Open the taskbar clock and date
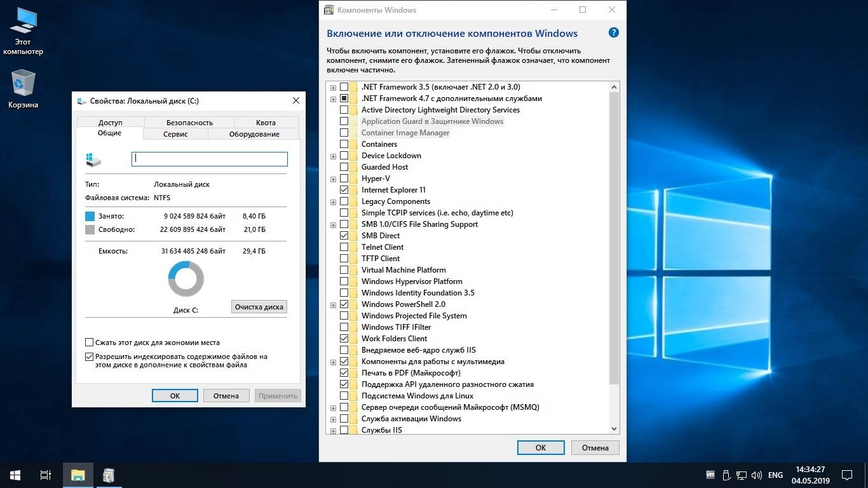The height and width of the screenshot is (488, 868). 811,475
